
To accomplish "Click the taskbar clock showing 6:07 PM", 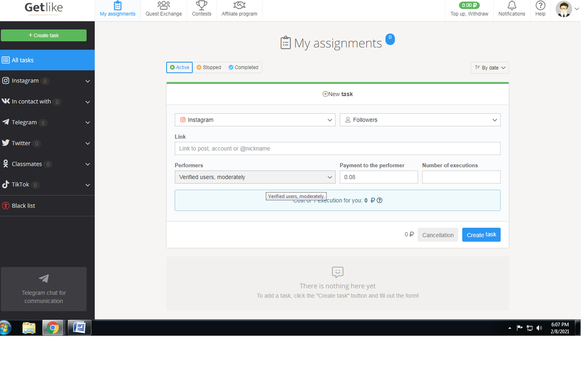I will [560, 328].
